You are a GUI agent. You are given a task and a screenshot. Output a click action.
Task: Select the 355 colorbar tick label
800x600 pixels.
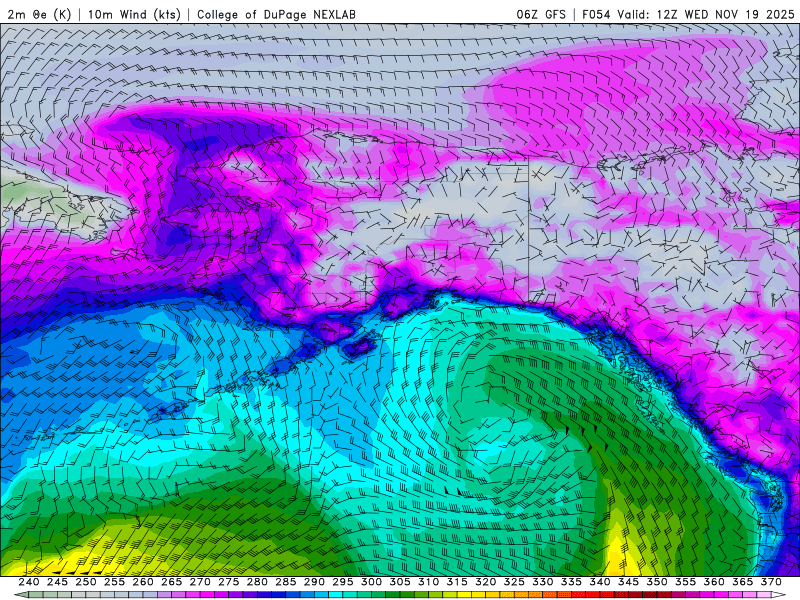tap(686, 582)
